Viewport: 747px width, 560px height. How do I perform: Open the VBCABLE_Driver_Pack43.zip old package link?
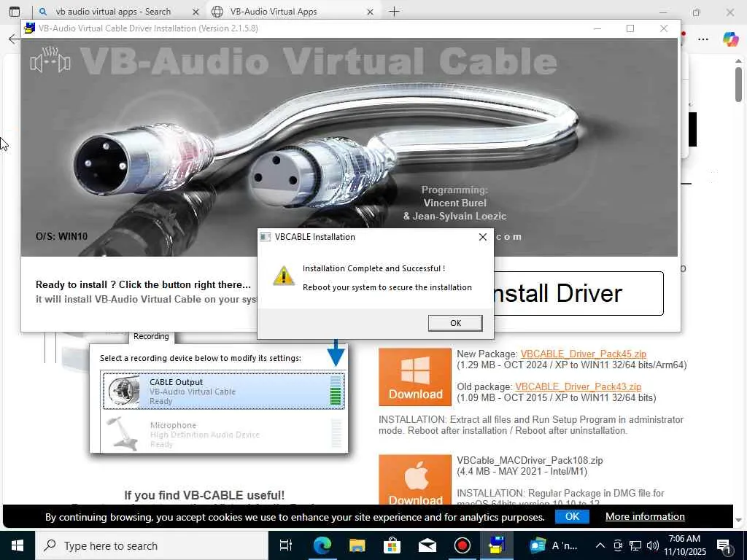click(x=578, y=386)
